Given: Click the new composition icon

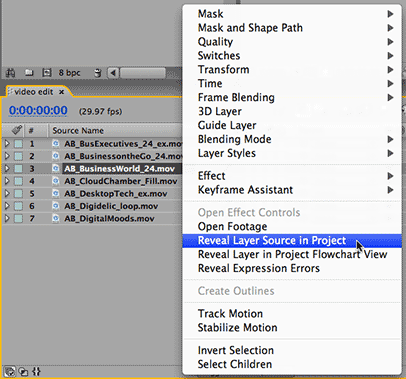Looking at the screenshot, I should (x=47, y=73).
